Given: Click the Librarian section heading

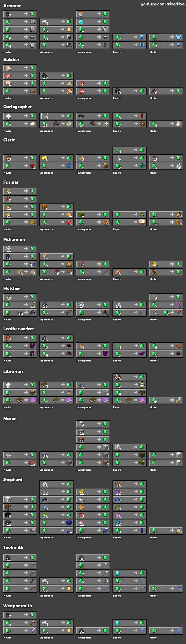Looking at the screenshot, I should pyautogui.click(x=13, y=371).
